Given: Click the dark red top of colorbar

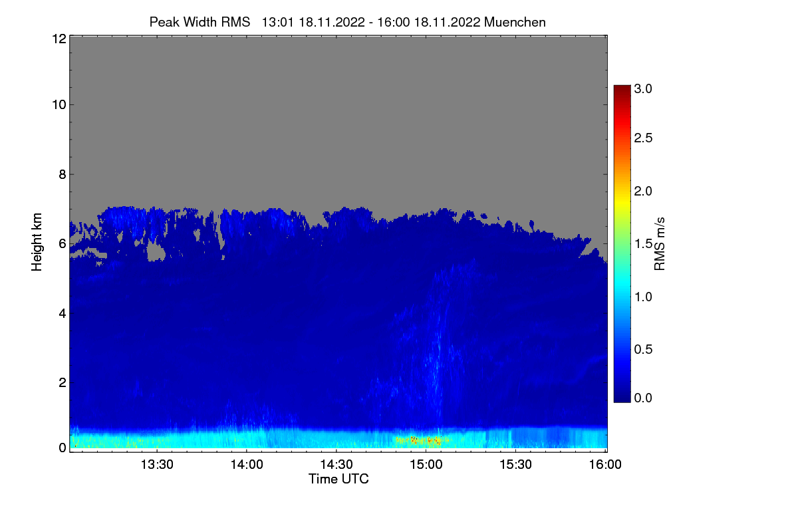Looking at the screenshot, I should pyautogui.click(x=622, y=90).
